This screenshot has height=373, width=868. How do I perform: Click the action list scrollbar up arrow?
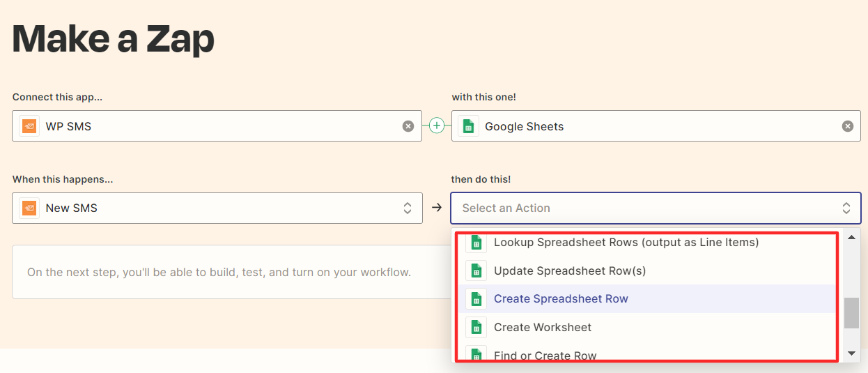[851, 237]
